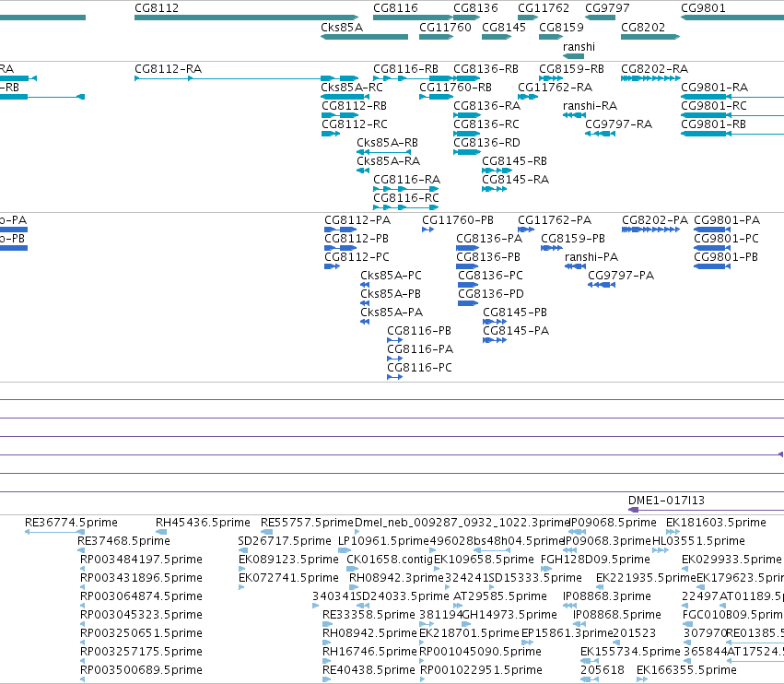
Task: Click the CG8136 gene span
Action: 466,18
